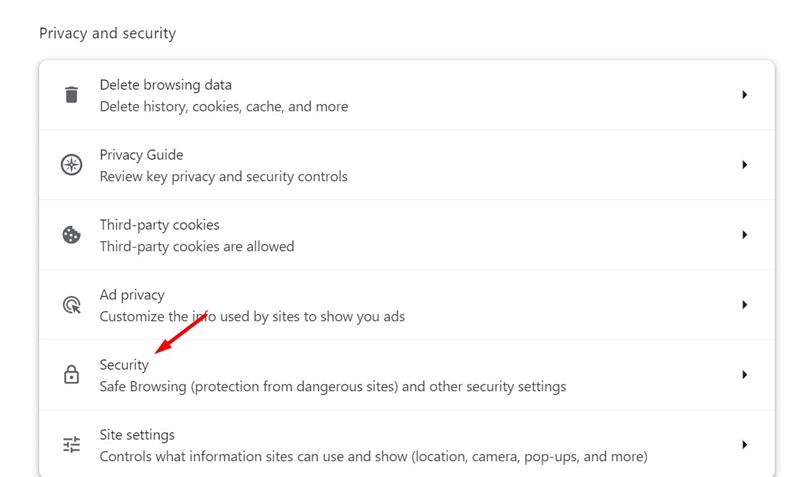Select the Ad privacy title
This screenshot has width=800, height=477.
click(132, 295)
